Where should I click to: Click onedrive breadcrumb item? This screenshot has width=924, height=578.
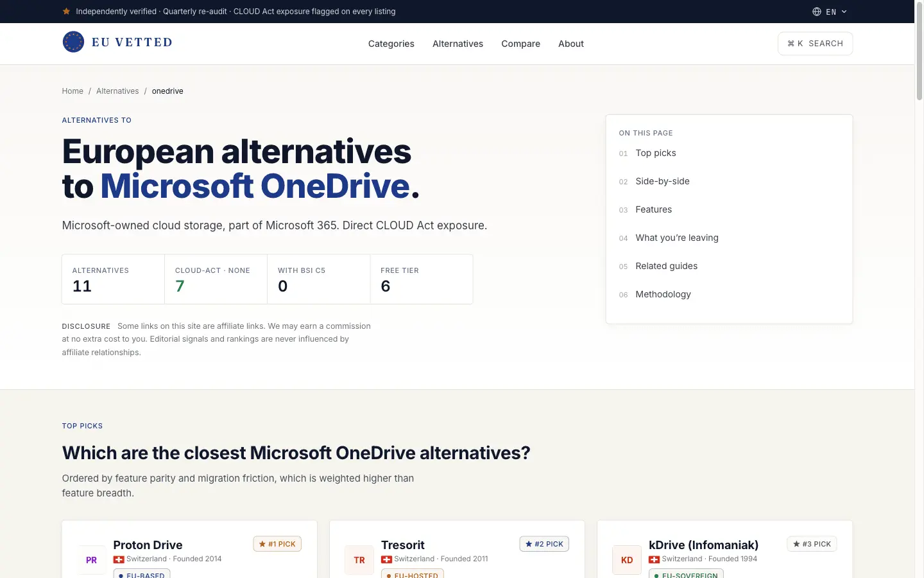click(x=167, y=91)
